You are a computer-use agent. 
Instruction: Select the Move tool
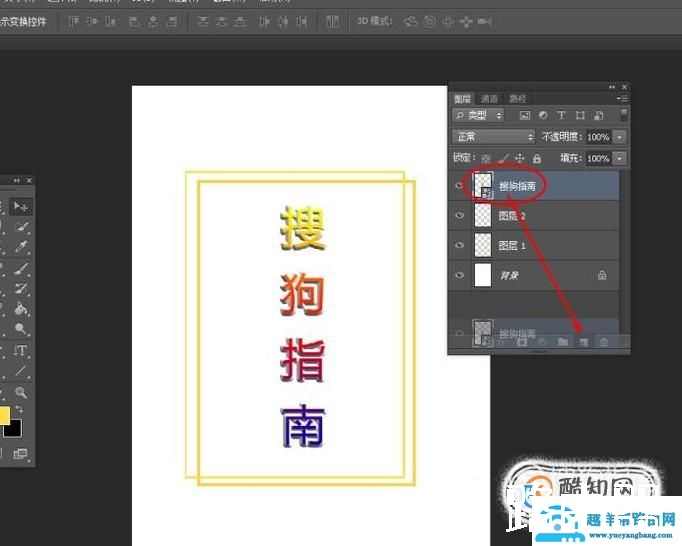click(20, 207)
